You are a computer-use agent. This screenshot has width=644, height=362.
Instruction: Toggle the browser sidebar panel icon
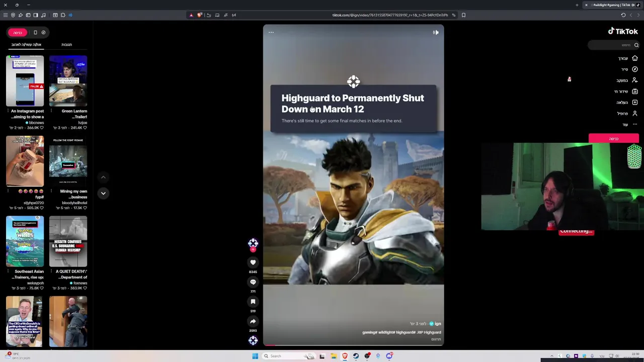[36, 15]
